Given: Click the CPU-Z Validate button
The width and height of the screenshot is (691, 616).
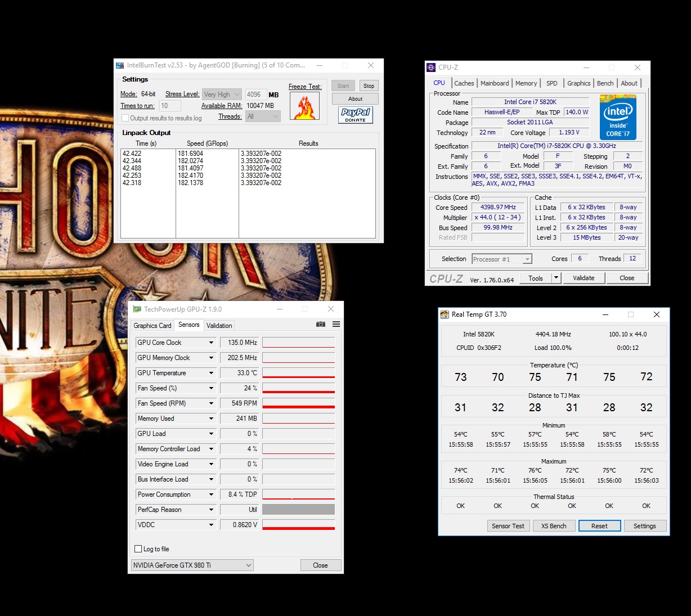Looking at the screenshot, I should pos(584,278).
